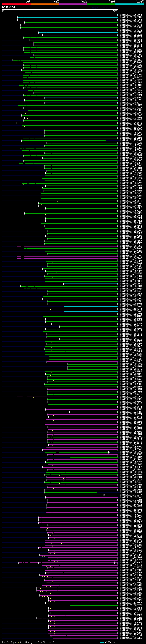
Task: Select hit label UniRef100_B9SQL0
Action: 131,638
